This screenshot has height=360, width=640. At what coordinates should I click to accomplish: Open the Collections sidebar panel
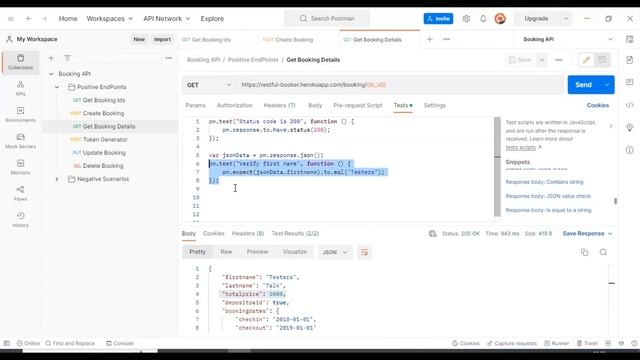click(x=20, y=62)
